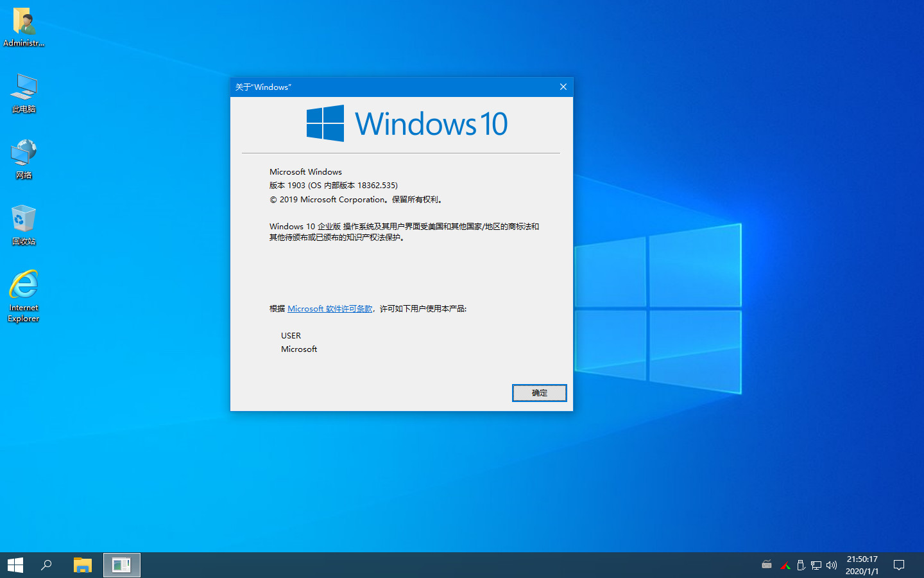
Task: Open the touch keyboard tray icon
Action: [x=767, y=565]
